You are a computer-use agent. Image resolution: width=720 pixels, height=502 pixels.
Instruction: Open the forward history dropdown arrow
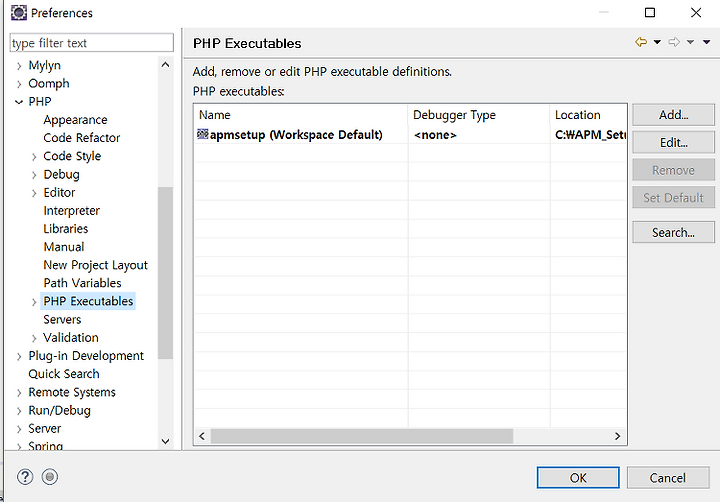pos(690,42)
